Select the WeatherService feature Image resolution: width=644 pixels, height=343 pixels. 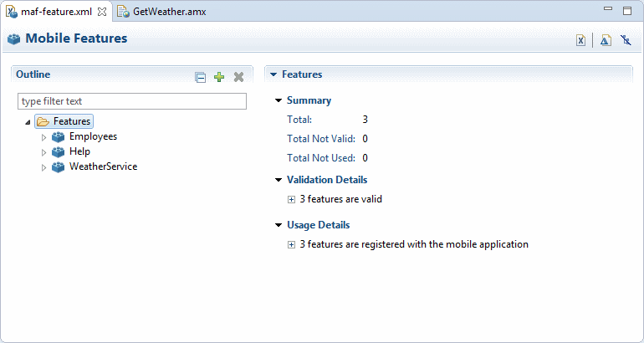(103, 166)
